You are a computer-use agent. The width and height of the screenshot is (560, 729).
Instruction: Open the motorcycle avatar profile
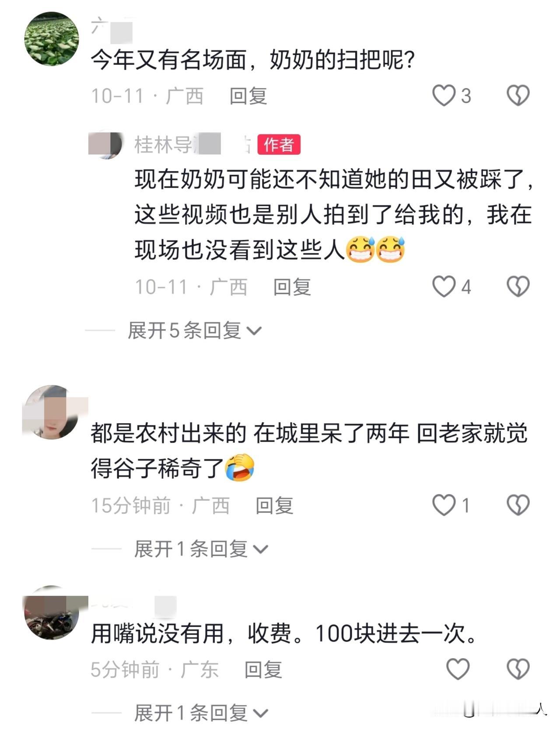click(52, 612)
